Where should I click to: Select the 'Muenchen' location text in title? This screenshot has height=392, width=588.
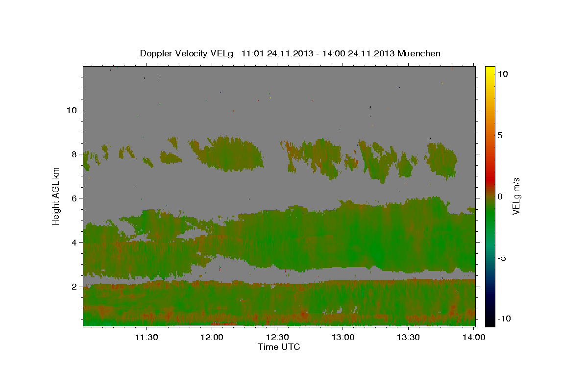[x=419, y=53]
